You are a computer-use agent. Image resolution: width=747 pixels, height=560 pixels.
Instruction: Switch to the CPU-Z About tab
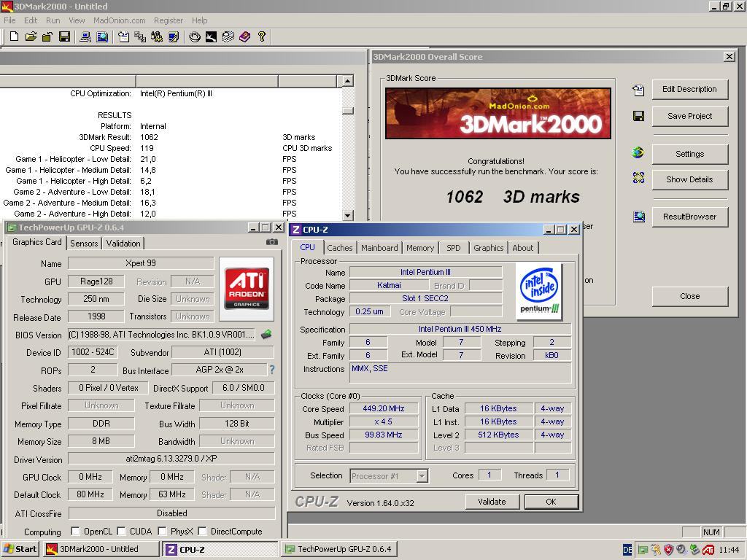(x=522, y=248)
